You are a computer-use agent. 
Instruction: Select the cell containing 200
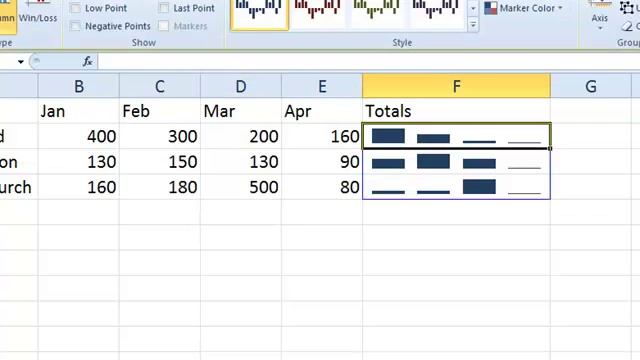click(x=241, y=136)
